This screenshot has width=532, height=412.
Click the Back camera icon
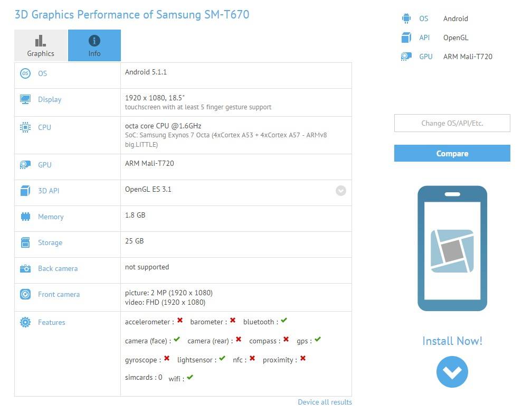click(x=25, y=269)
